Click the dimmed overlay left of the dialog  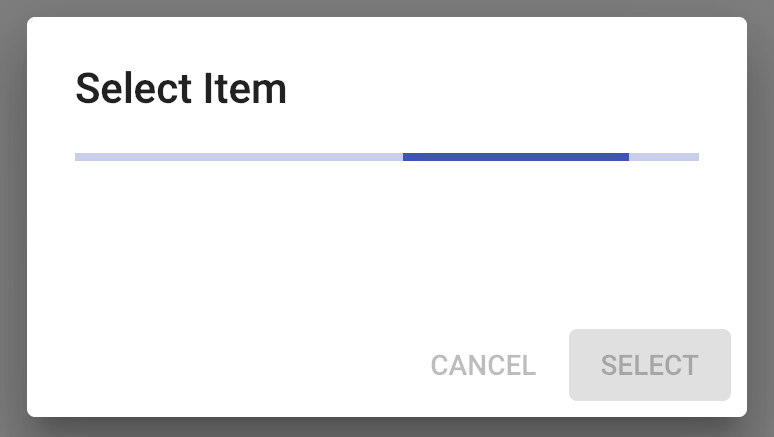click(x=12, y=220)
